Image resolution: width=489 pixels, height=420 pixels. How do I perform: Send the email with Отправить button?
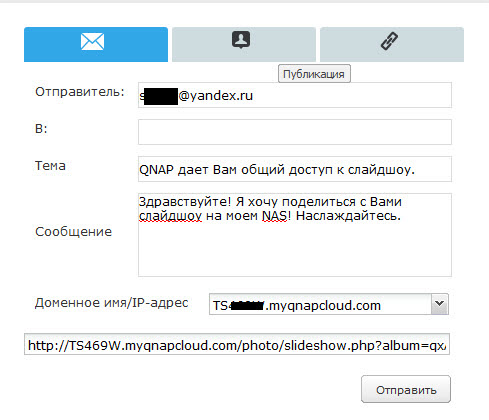406,390
